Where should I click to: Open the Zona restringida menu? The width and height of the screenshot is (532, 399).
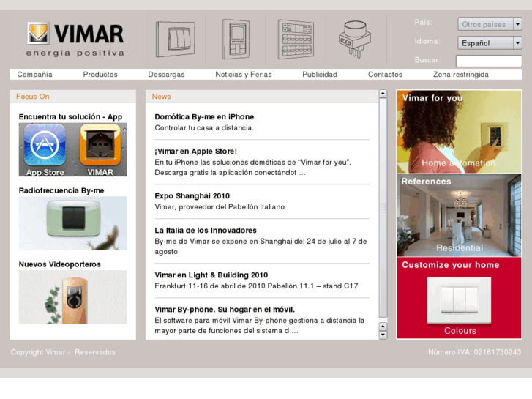(461, 75)
